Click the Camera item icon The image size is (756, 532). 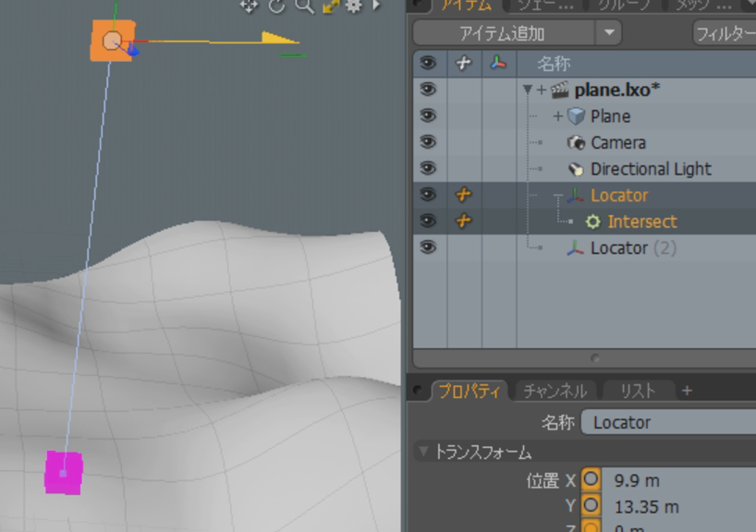pyautogui.click(x=576, y=143)
